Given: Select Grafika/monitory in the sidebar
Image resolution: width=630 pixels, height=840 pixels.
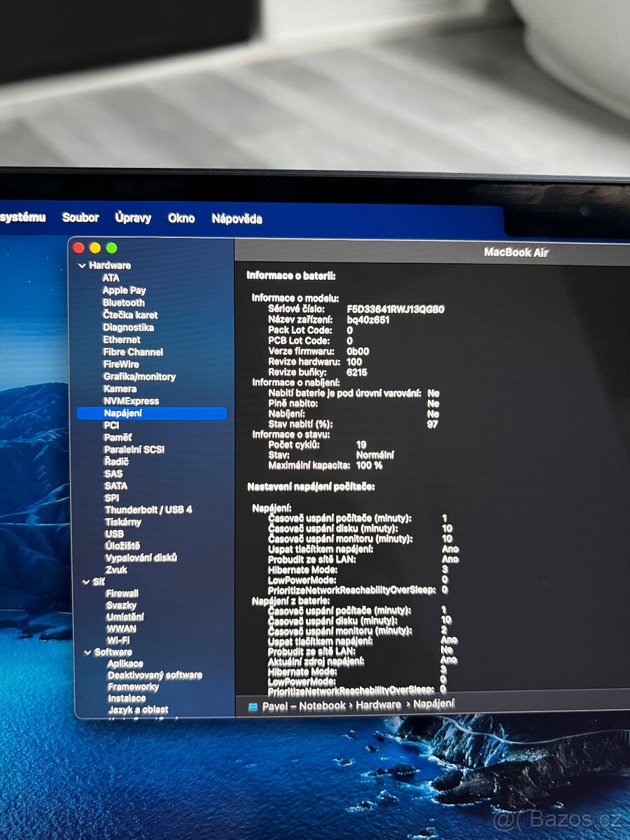Looking at the screenshot, I should click(139, 377).
